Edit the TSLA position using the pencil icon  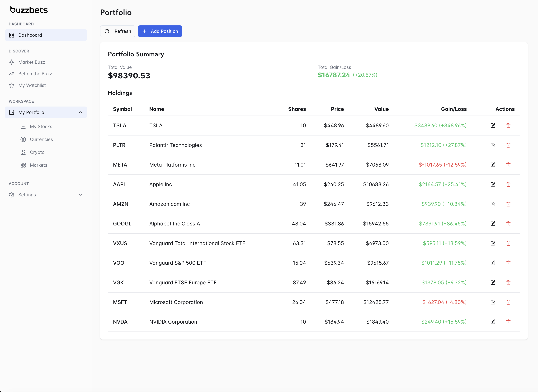493,126
